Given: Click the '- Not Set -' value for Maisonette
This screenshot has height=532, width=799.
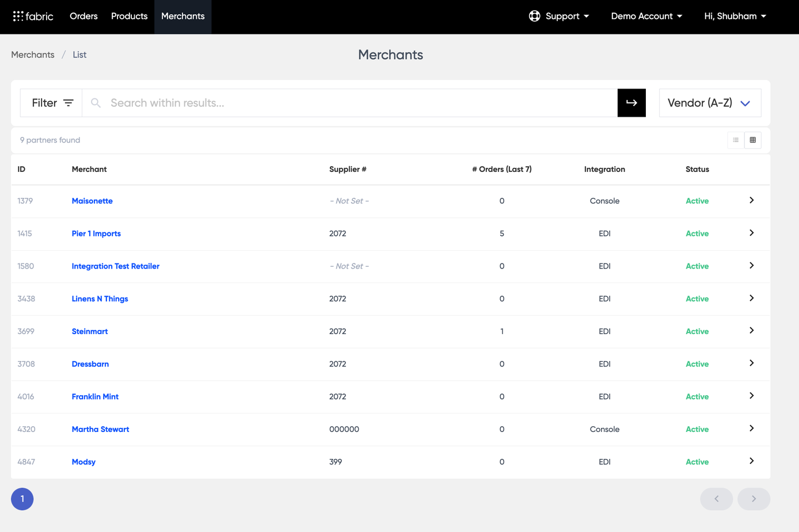Looking at the screenshot, I should point(349,201).
